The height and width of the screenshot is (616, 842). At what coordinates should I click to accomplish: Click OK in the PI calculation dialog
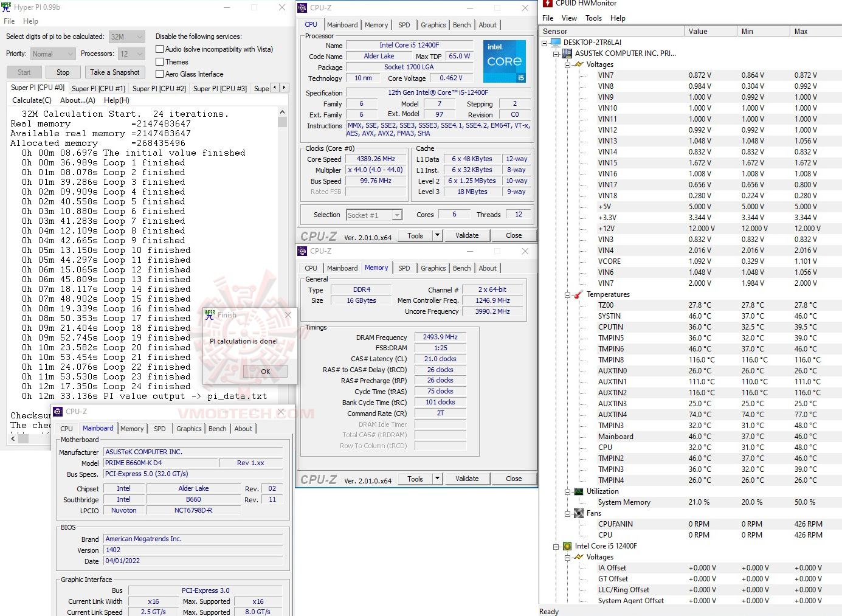click(x=264, y=371)
